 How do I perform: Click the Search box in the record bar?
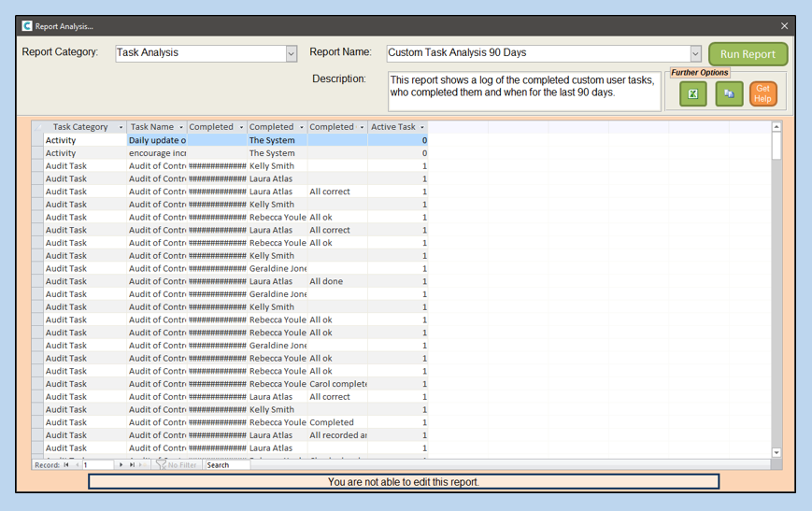(x=226, y=464)
